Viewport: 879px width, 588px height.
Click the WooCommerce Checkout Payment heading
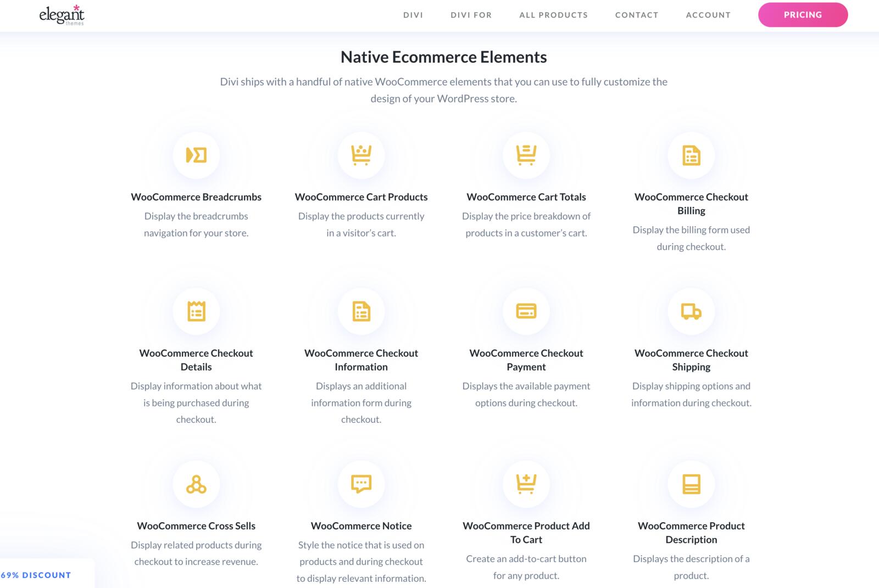tap(526, 360)
